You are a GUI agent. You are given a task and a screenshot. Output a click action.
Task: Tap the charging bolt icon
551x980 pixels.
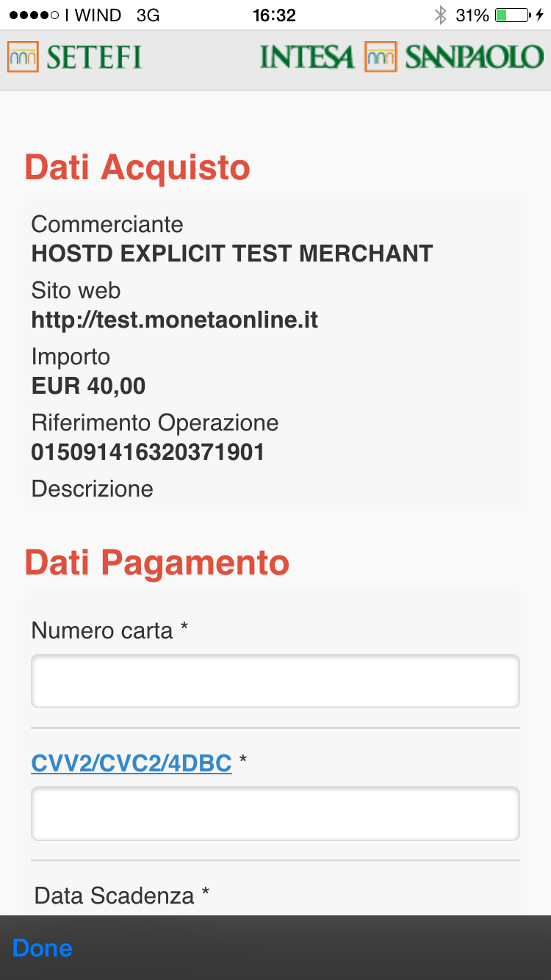(x=540, y=15)
